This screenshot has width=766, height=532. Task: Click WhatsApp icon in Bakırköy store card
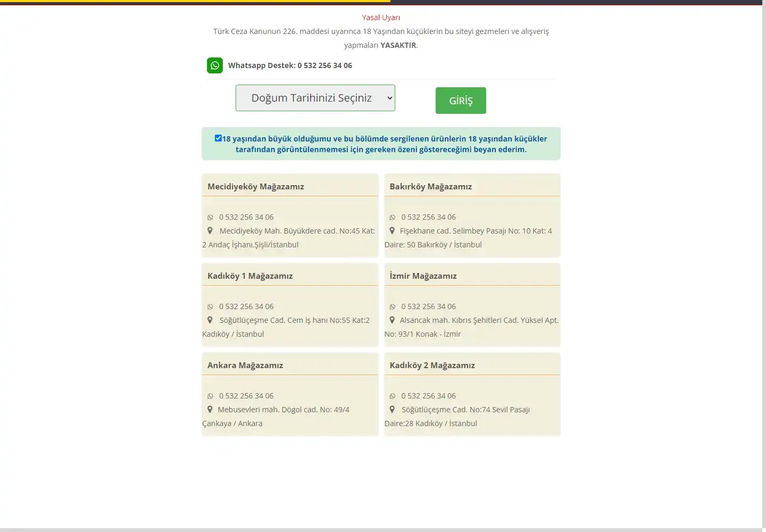click(393, 217)
